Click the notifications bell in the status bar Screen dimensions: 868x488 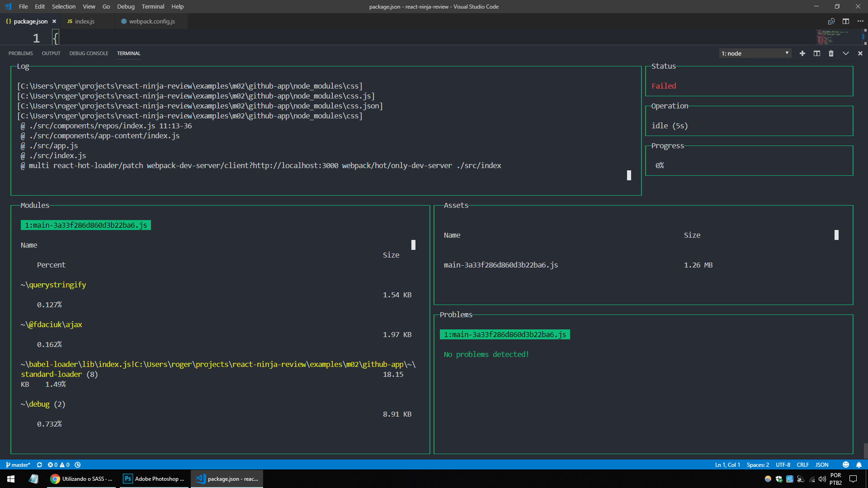point(859,465)
